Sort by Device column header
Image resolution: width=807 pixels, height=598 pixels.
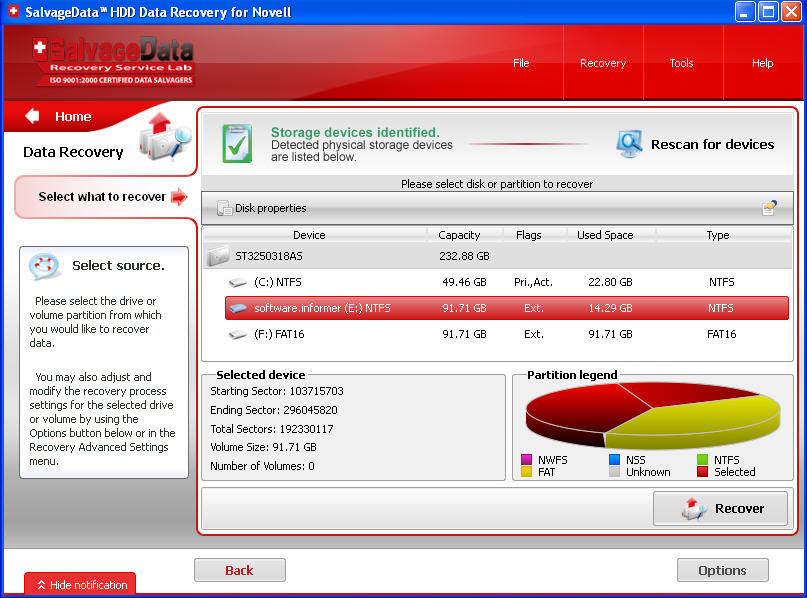pos(309,235)
